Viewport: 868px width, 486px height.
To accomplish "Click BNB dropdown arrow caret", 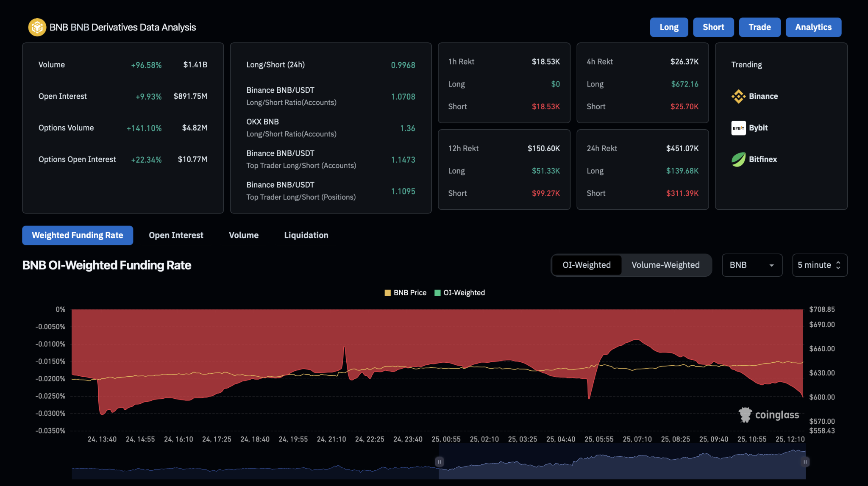I will coord(771,266).
